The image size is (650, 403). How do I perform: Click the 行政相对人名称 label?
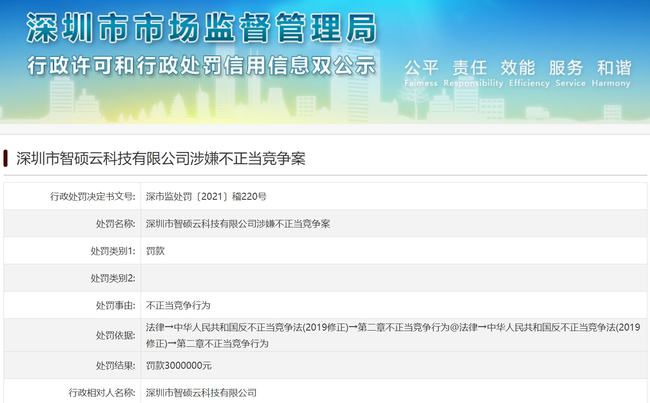pyautogui.click(x=102, y=392)
